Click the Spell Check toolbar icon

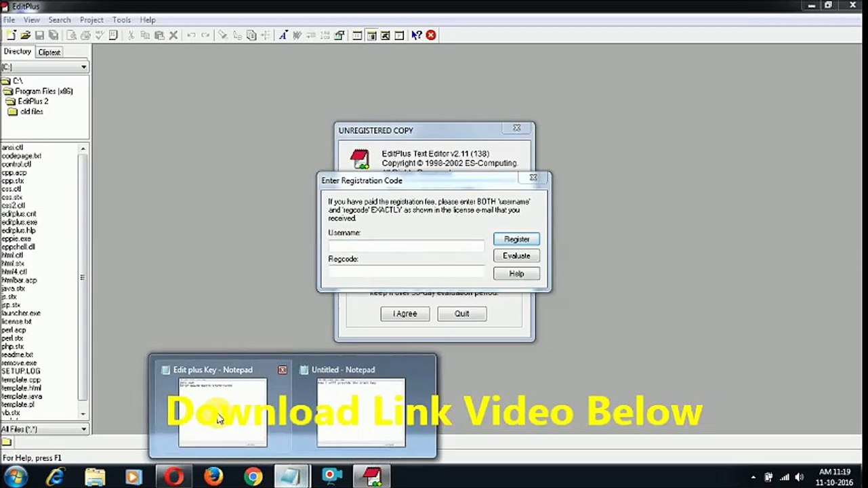point(100,35)
